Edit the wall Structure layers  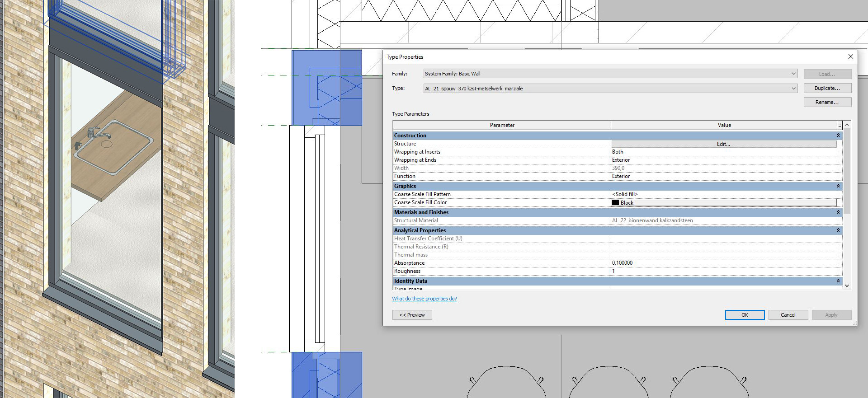pyautogui.click(x=723, y=144)
